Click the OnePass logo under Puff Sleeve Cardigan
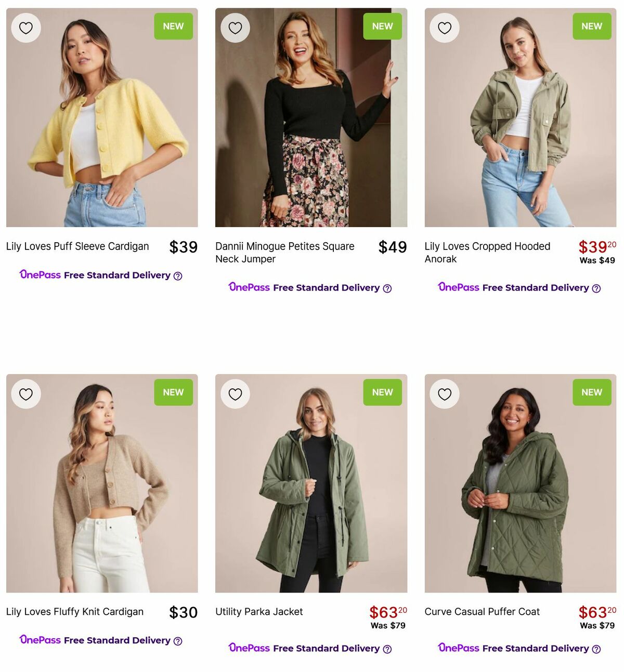The image size is (624, 672). tap(40, 275)
